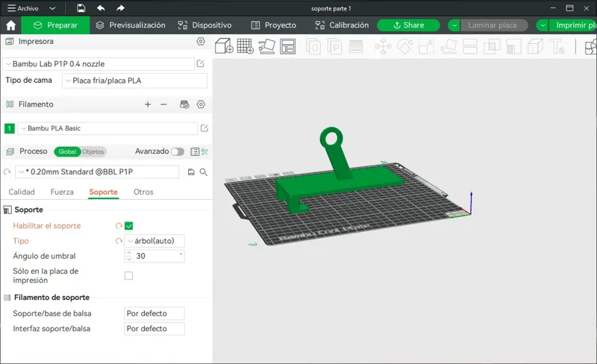Switch to the Proyecto tab
This screenshot has height=364, width=597.
click(x=274, y=25)
